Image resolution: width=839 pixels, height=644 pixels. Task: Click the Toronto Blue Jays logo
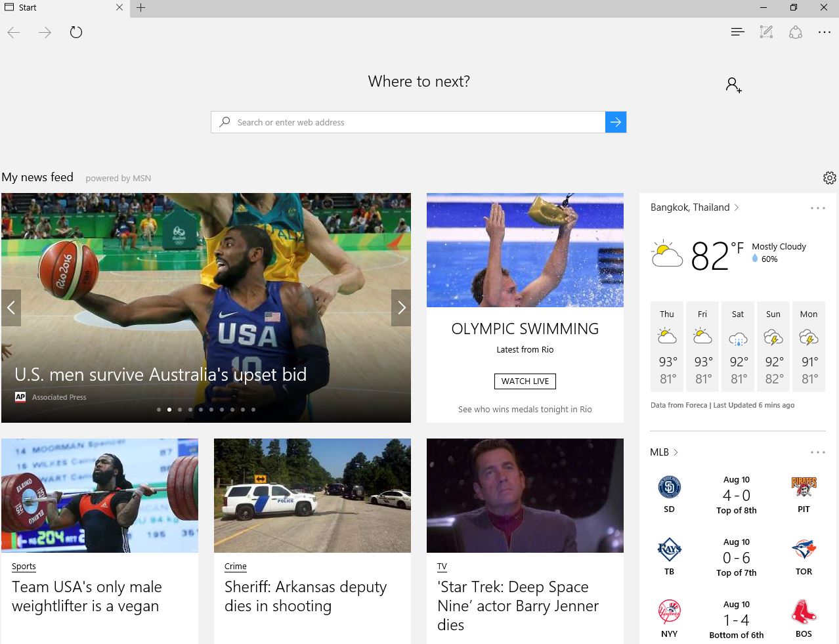tap(804, 549)
